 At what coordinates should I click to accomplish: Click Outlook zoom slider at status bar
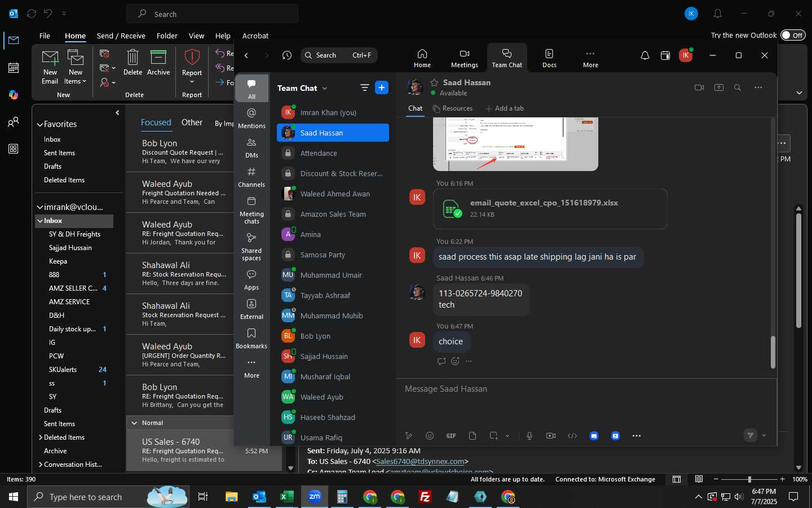(x=749, y=479)
